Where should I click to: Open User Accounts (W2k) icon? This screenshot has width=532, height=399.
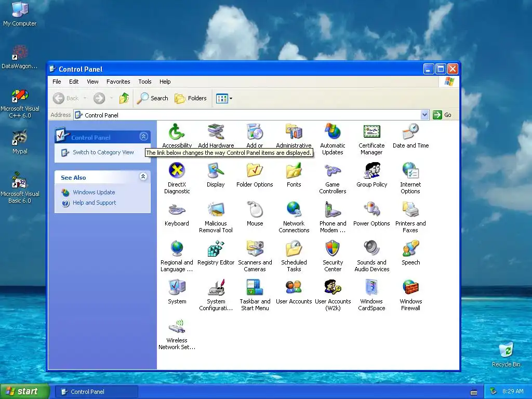(x=332, y=287)
